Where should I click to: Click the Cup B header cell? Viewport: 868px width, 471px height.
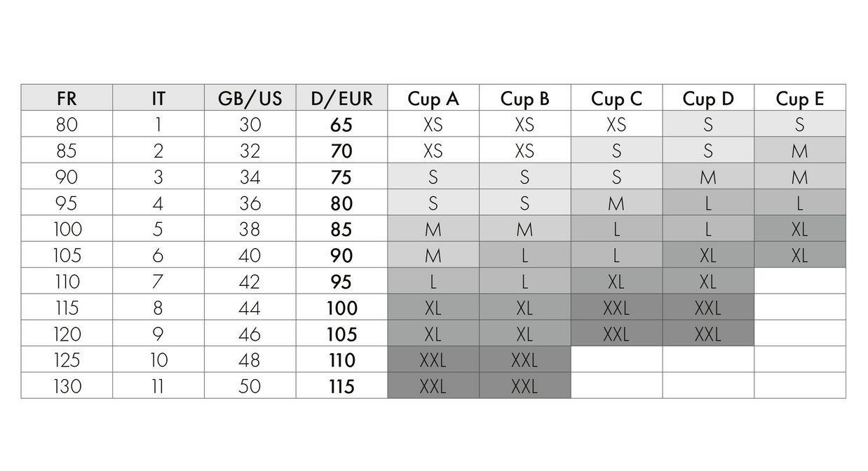[524, 98]
